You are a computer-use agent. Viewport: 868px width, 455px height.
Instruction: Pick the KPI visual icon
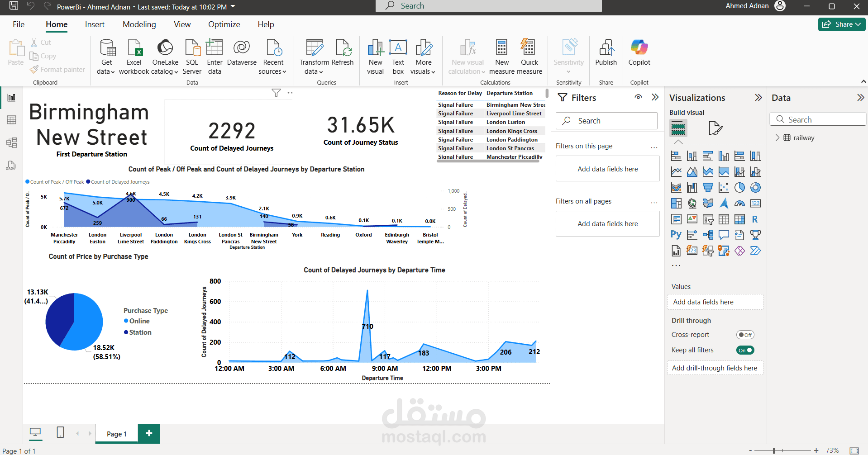click(692, 219)
